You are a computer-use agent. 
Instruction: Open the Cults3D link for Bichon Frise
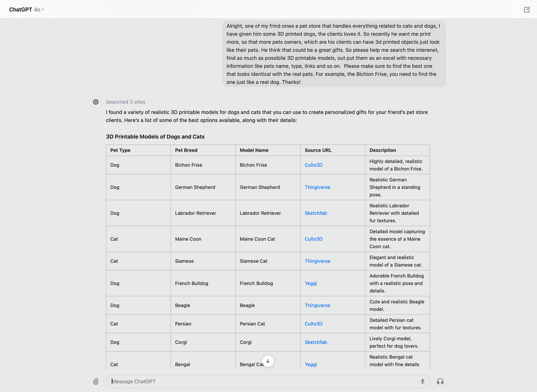point(313,165)
